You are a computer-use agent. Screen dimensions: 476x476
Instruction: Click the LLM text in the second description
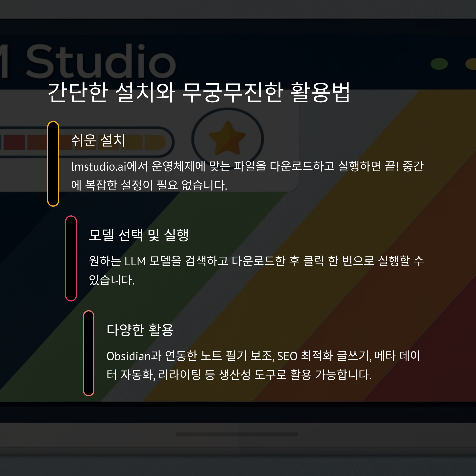[135, 261]
